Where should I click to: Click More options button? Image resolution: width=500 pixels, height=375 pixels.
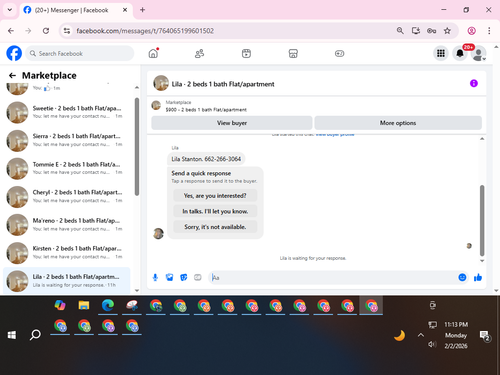tap(398, 123)
